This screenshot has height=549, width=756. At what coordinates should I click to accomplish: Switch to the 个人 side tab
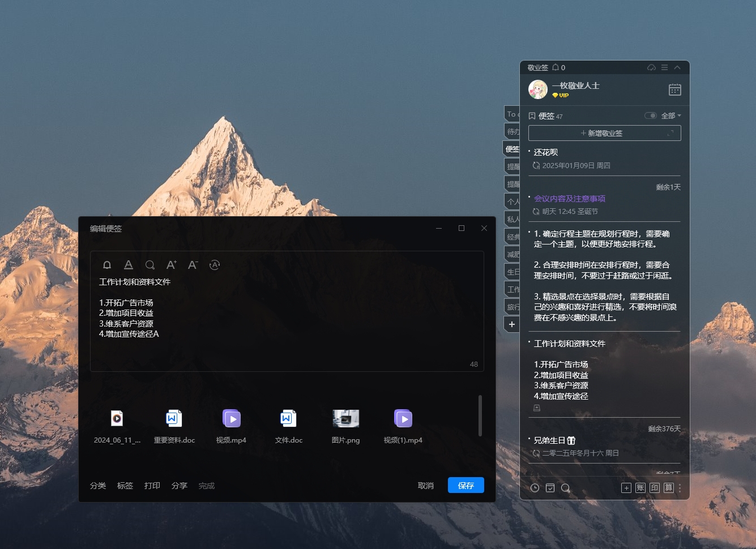point(512,201)
